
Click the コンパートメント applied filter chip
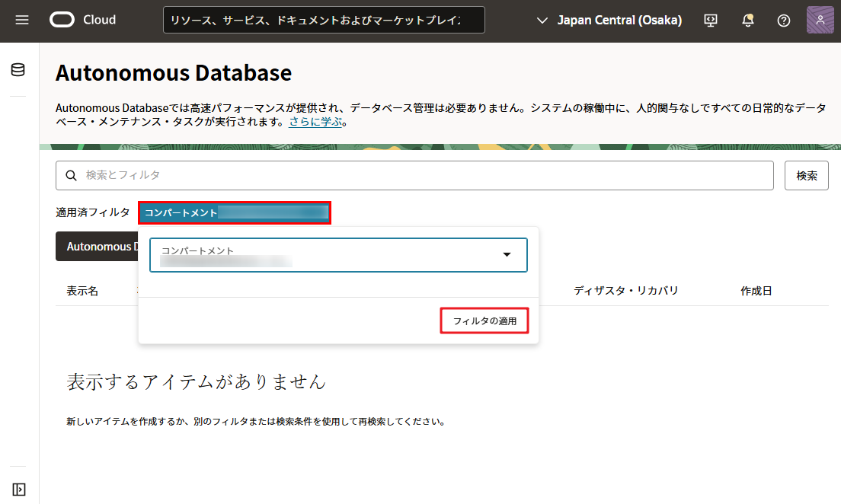(234, 213)
